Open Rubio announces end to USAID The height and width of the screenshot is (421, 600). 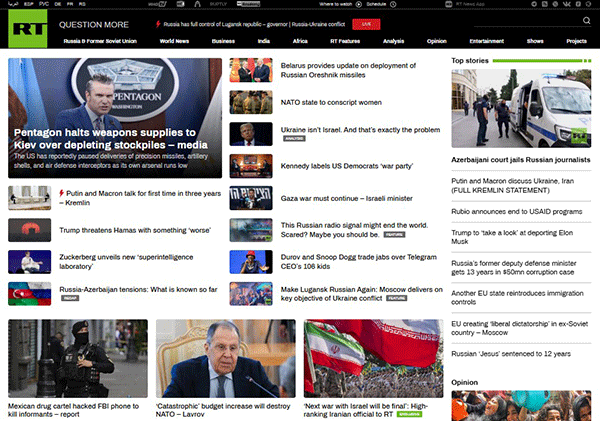517,211
